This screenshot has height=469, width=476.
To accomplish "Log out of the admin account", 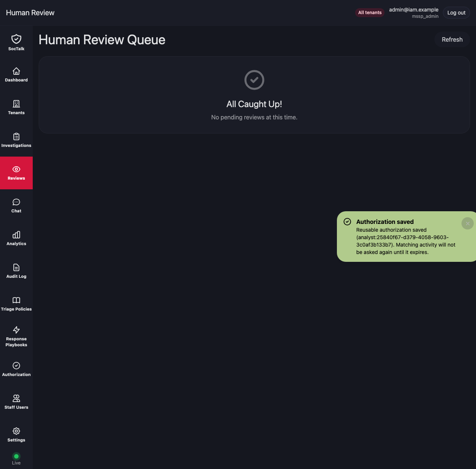I will [456, 13].
